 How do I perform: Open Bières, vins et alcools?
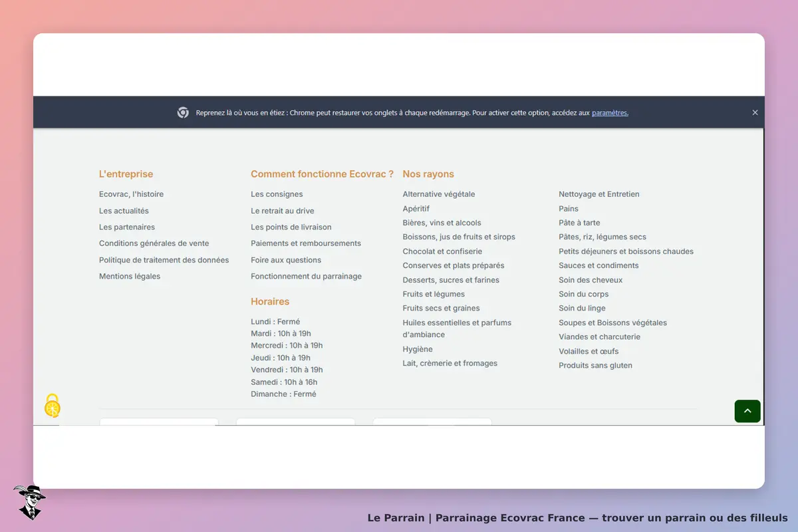442,223
